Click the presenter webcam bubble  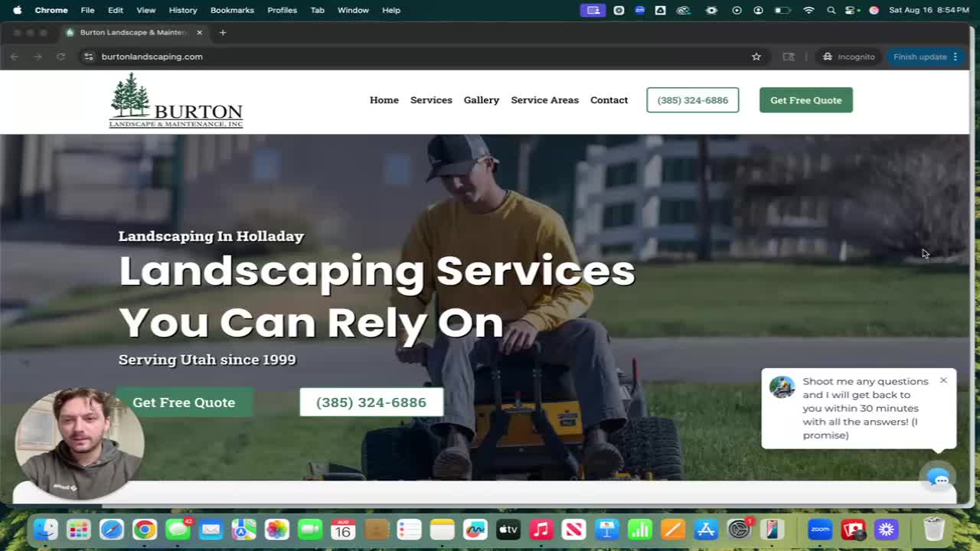[80, 444]
